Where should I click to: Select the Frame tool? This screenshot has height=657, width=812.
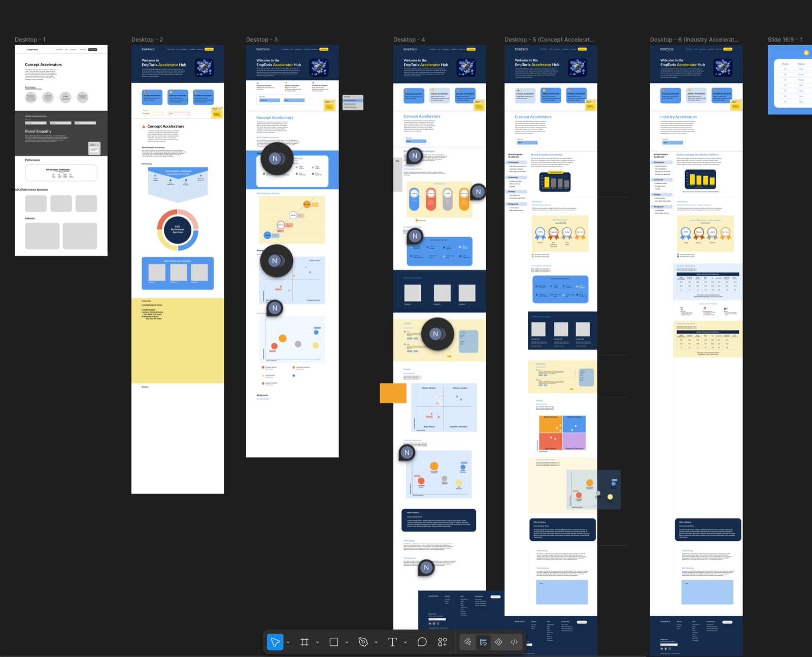coord(304,642)
